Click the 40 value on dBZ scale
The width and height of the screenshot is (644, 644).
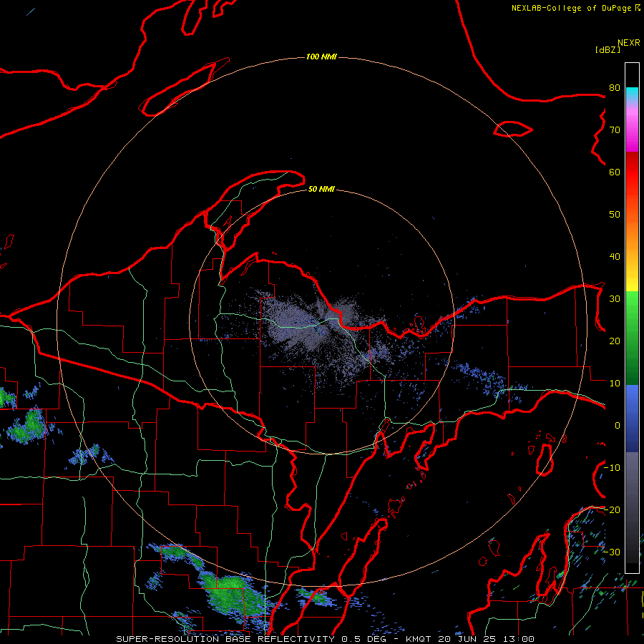(615, 257)
